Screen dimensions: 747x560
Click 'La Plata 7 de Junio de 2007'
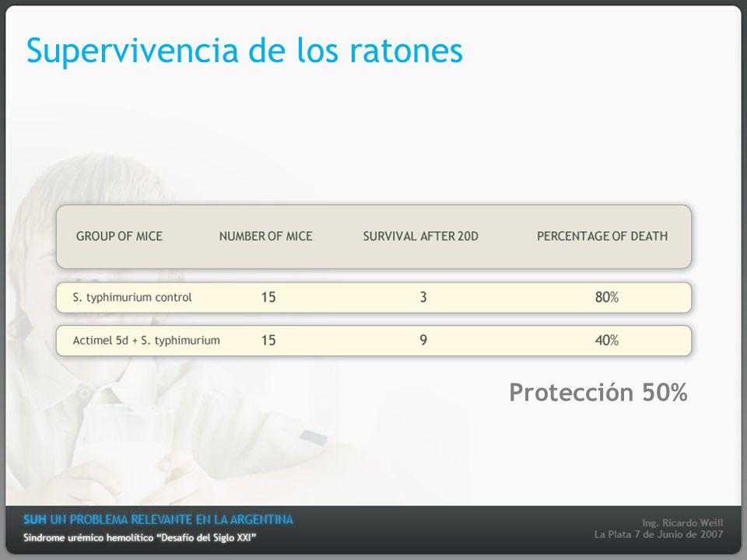coord(658,534)
